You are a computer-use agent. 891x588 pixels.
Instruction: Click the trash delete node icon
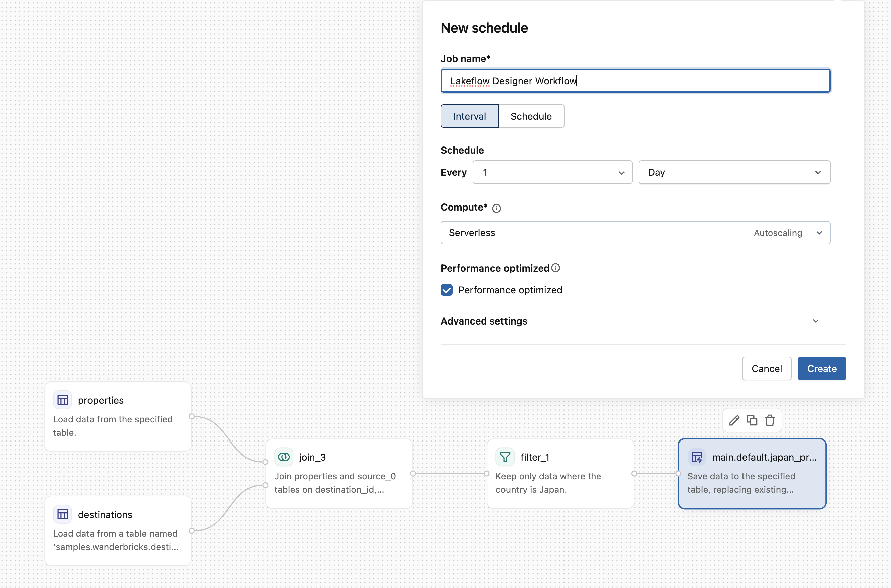(770, 420)
